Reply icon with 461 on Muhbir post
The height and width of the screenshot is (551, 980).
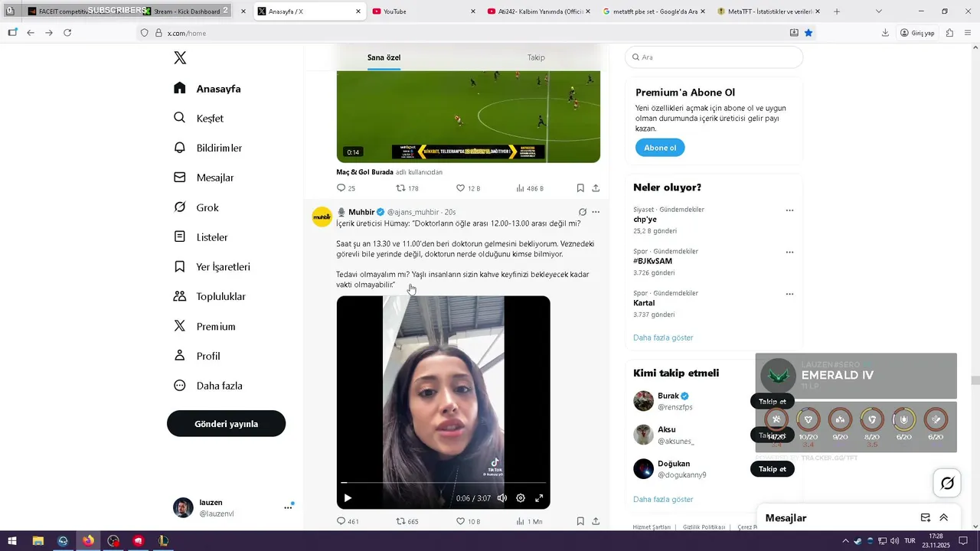(x=341, y=521)
